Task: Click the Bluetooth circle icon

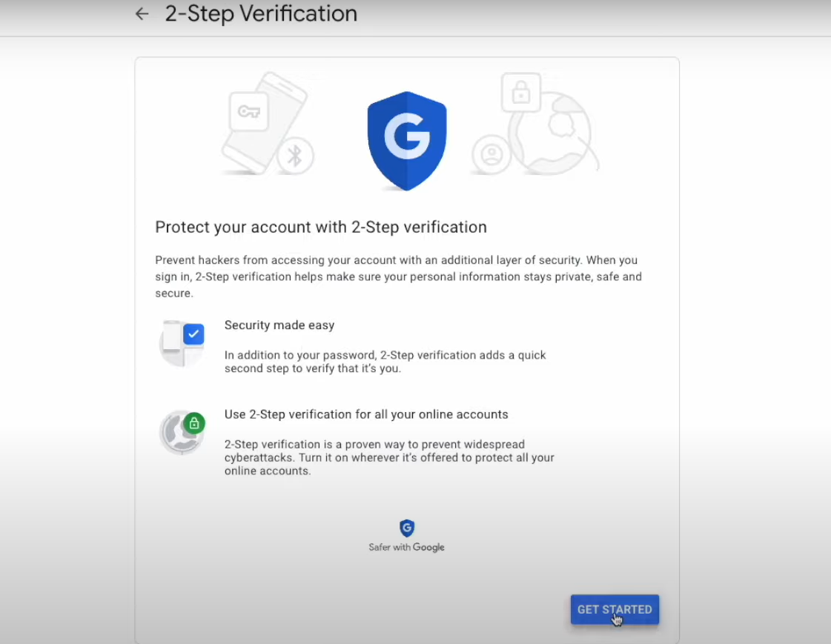Action: coord(295,156)
